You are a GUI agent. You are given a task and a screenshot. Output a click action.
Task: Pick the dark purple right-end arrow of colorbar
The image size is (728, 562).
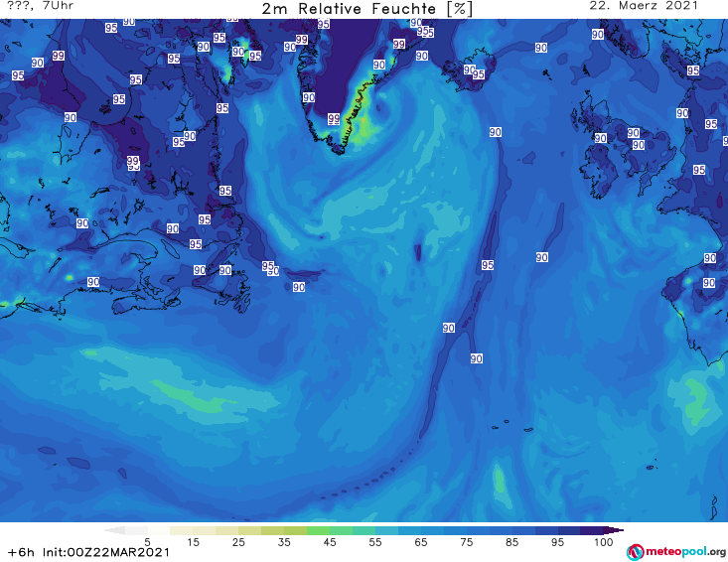[614, 530]
